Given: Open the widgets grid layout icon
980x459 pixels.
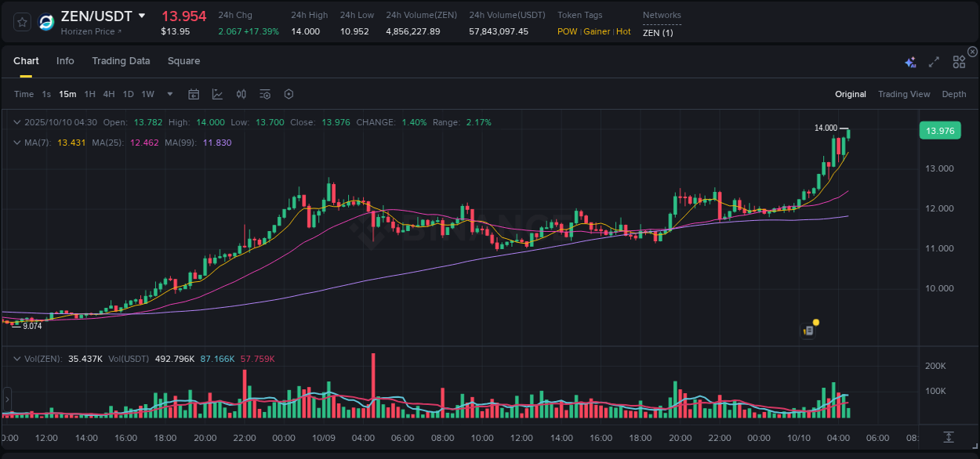Looking at the screenshot, I should pyautogui.click(x=958, y=60).
